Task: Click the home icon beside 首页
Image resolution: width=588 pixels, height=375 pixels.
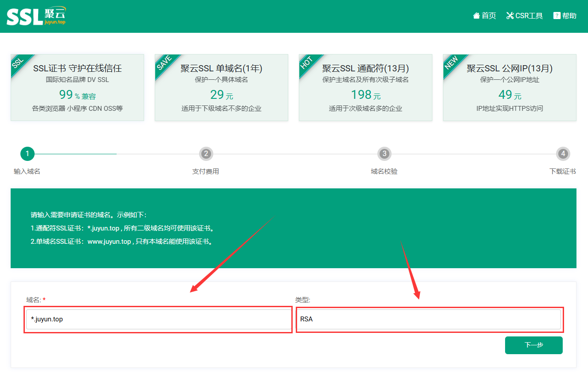Action: coord(477,16)
